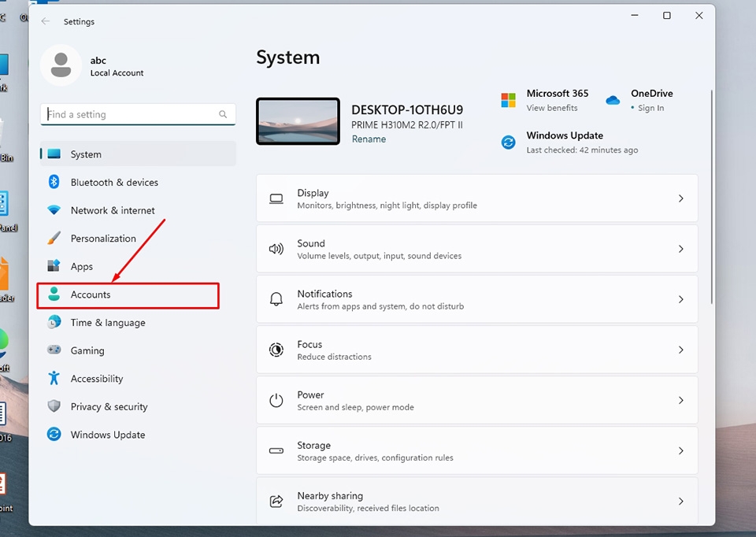
Task: Click the Gaming controller icon
Action: coord(54,350)
